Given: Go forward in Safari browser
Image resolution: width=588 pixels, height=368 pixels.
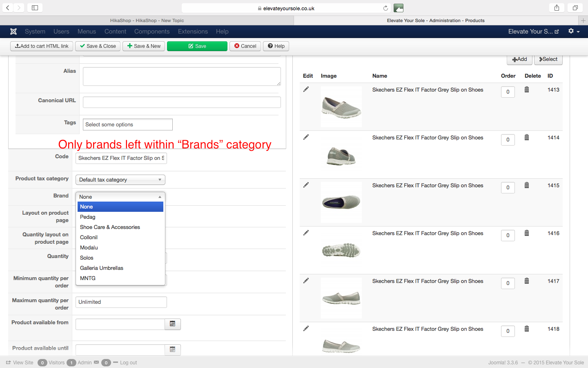Looking at the screenshot, I should pos(19,8).
